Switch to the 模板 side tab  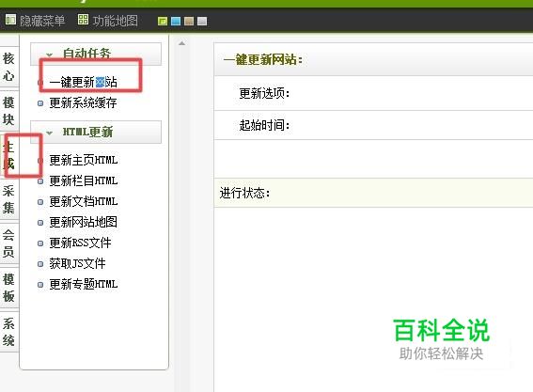click(x=8, y=288)
